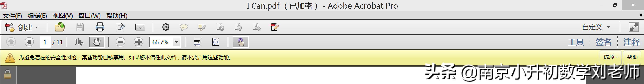
Task: Zoom in with the plus icon
Action: 138,42
